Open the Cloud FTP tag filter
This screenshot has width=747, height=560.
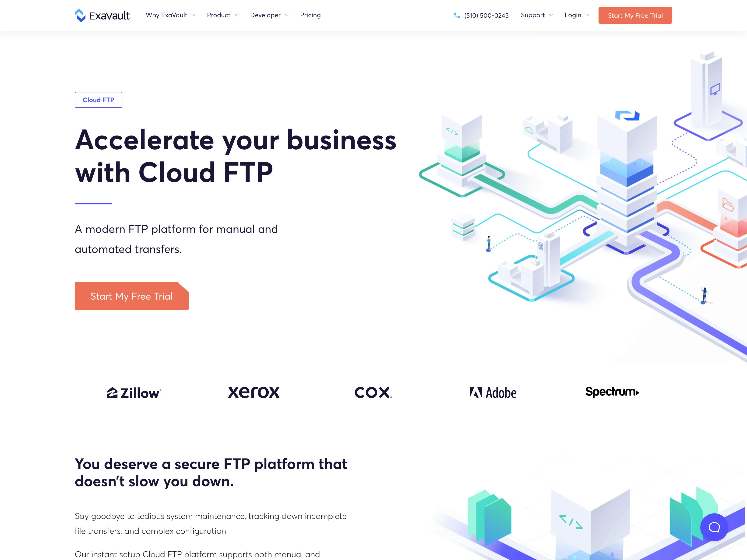98,99
